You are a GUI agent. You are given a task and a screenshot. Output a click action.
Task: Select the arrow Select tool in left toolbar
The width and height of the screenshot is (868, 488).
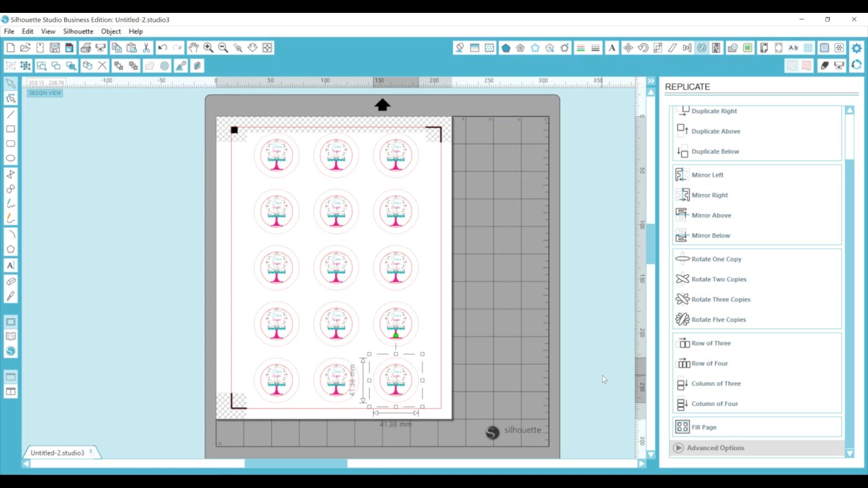click(x=10, y=83)
